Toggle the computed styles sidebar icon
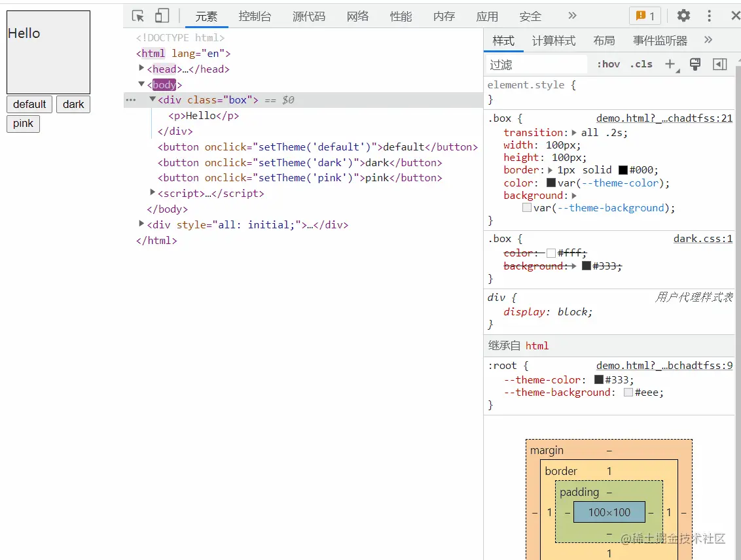741x560 pixels. tap(719, 64)
